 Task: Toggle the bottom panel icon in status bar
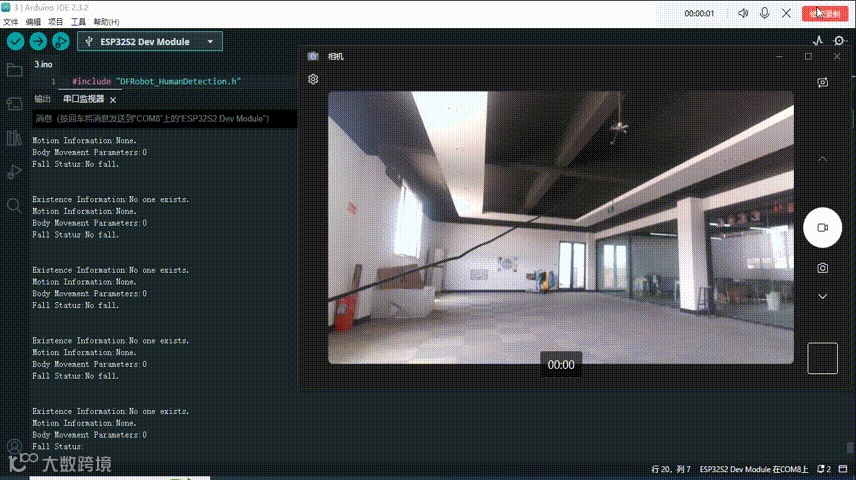843,469
